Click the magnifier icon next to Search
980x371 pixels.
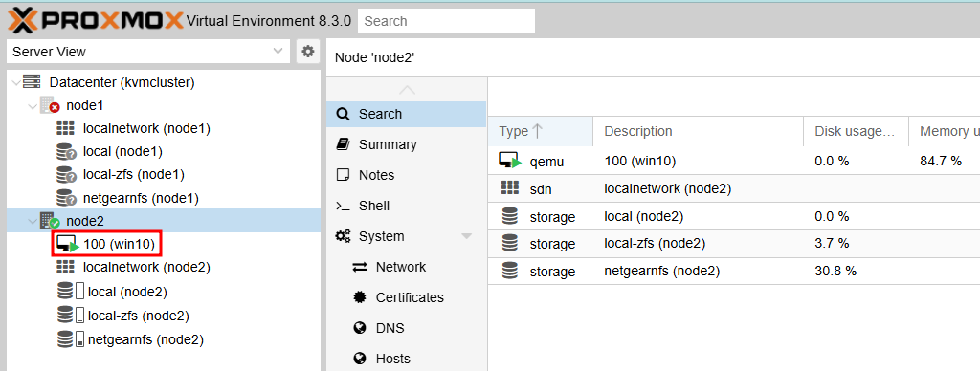[x=343, y=114]
